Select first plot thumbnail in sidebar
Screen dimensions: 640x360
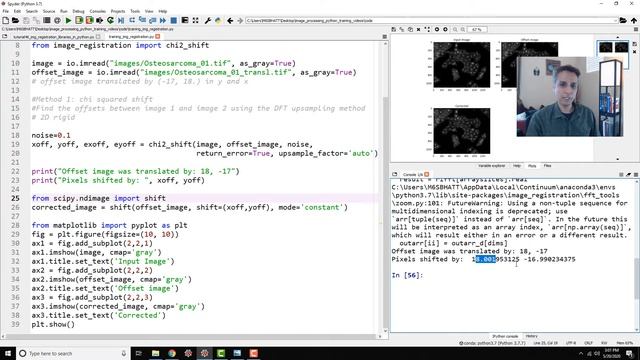coord(605,47)
